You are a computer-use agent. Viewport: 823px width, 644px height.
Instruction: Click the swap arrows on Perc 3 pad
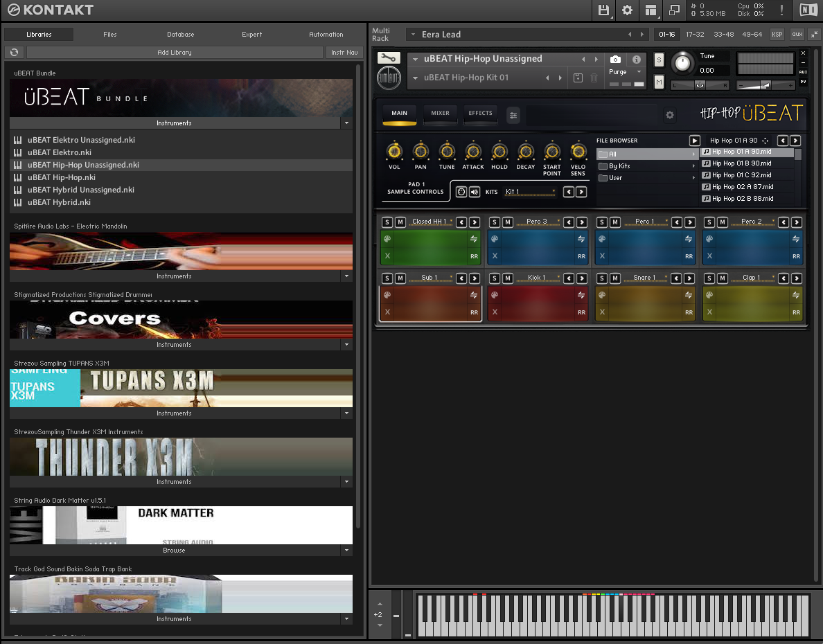coord(581,239)
